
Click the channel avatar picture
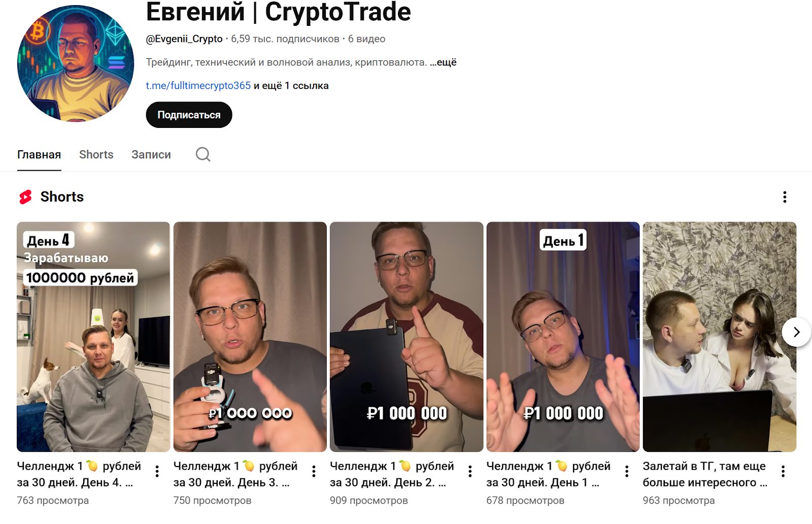pos(76,63)
